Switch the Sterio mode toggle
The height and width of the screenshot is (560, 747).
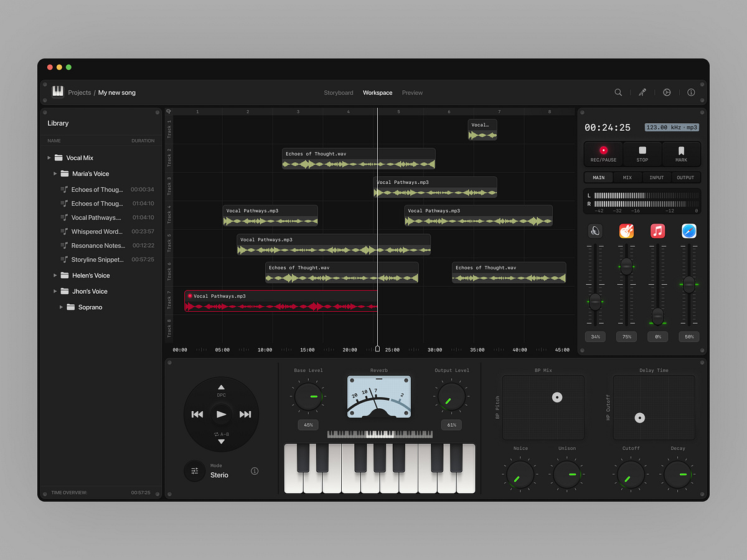point(195,471)
